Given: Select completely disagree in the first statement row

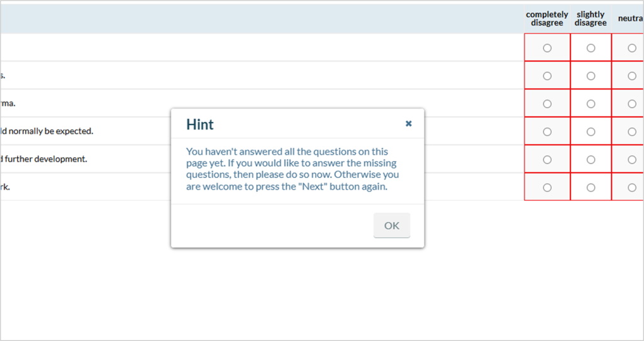Looking at the screenshot, I should (x=547, y=48).
